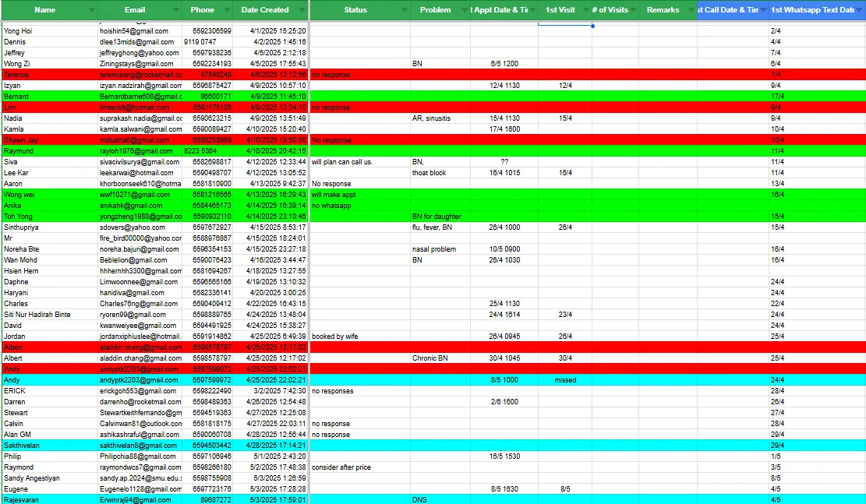Open the Appt Date & Time filter dropdown
Image resolution: width=866 pixels, height=504 pixels.
[532, 10]
